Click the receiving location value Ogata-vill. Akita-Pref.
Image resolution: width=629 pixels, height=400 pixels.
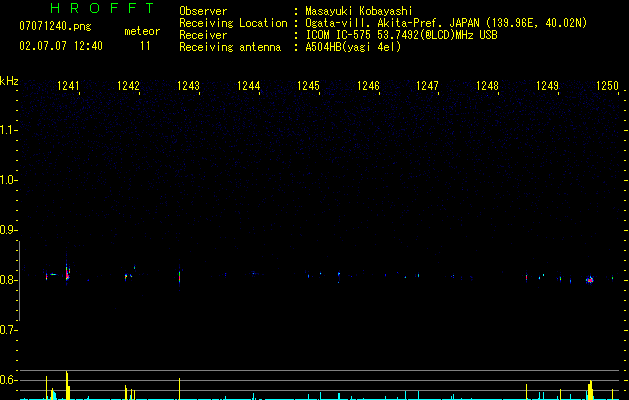(x=374, y=23)
